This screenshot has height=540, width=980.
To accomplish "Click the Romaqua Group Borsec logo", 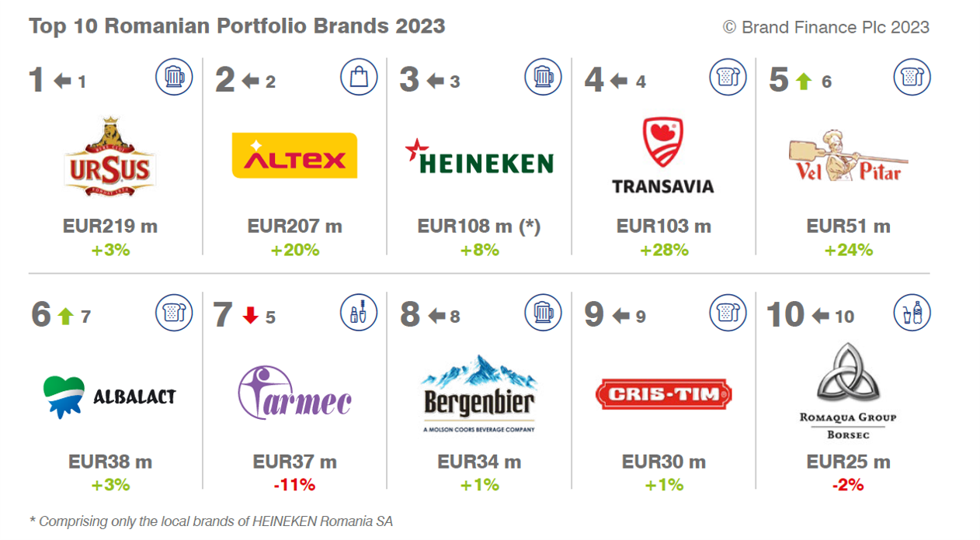I will pyautogui.click(x=848, y=392).
